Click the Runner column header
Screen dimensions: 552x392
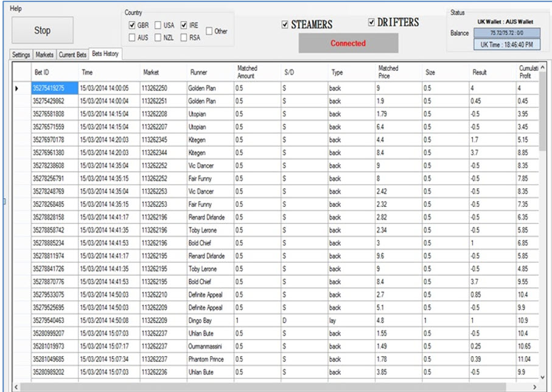point(210,72)
